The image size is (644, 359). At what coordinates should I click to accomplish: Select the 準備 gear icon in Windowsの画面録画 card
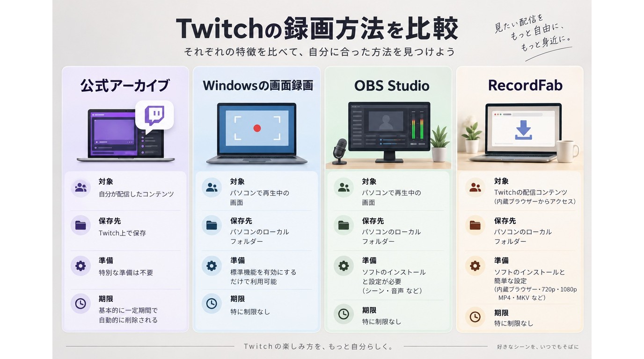[212, 266]
